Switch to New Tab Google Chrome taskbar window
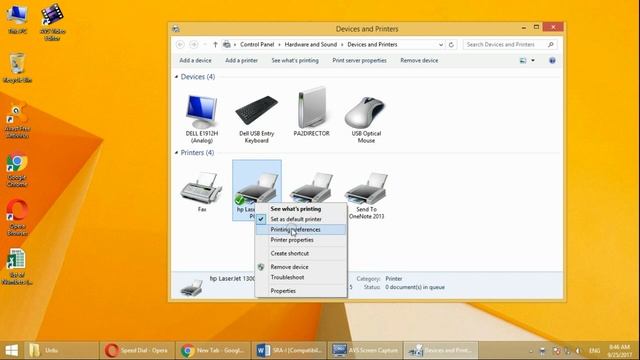The width and height of the screenshot is (640, 360). (213, 351)
